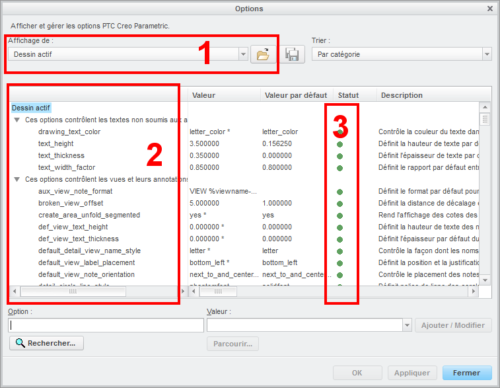Open the Valeur field dropdown arrow

(x=407, y=325)
